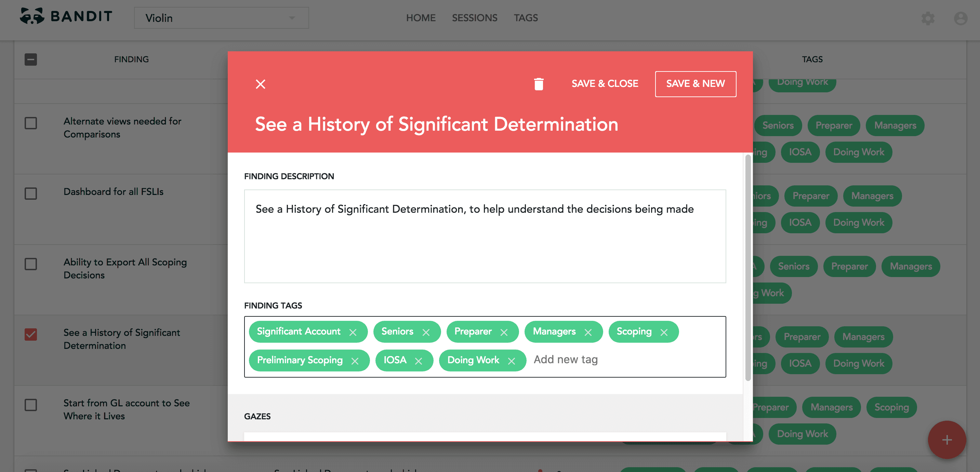Remove the Preparer tag from finding tags
The image size is (980, 472).
pyautogui.click(x=504, y=332)
